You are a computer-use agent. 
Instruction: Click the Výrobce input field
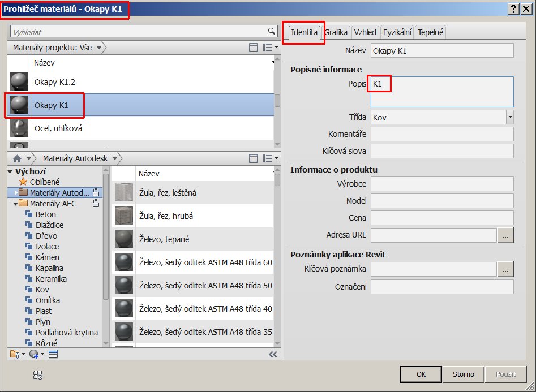coord(442,184)
